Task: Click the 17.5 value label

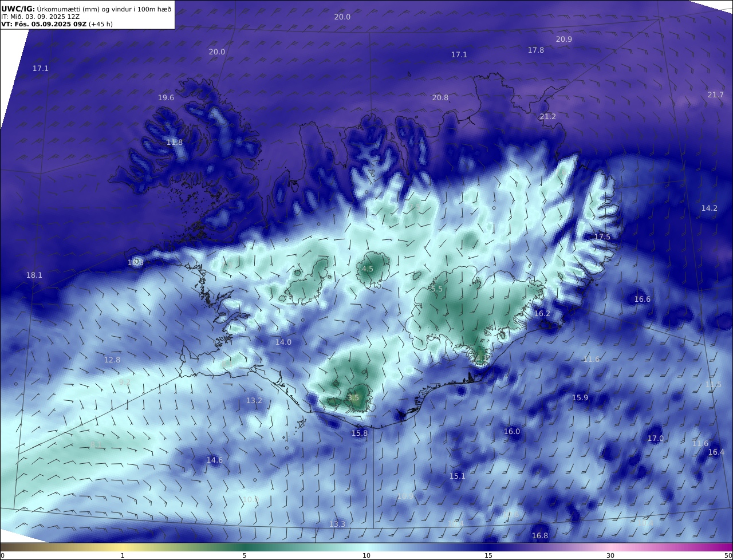Action: tap(602, 237)
